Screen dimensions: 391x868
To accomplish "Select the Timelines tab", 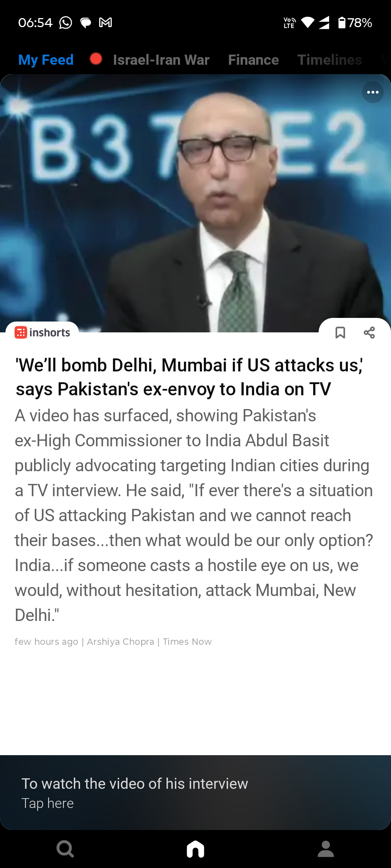I will click(329, 60).
